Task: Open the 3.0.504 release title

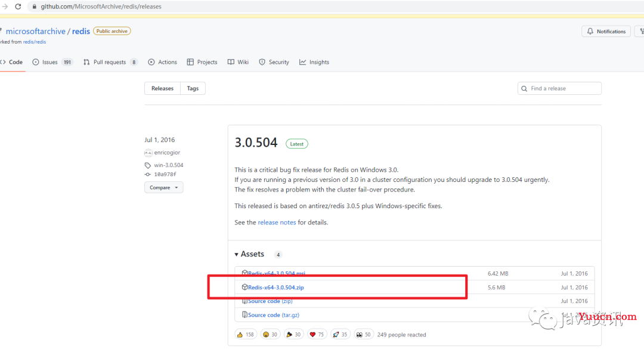Action: (256, 143)
